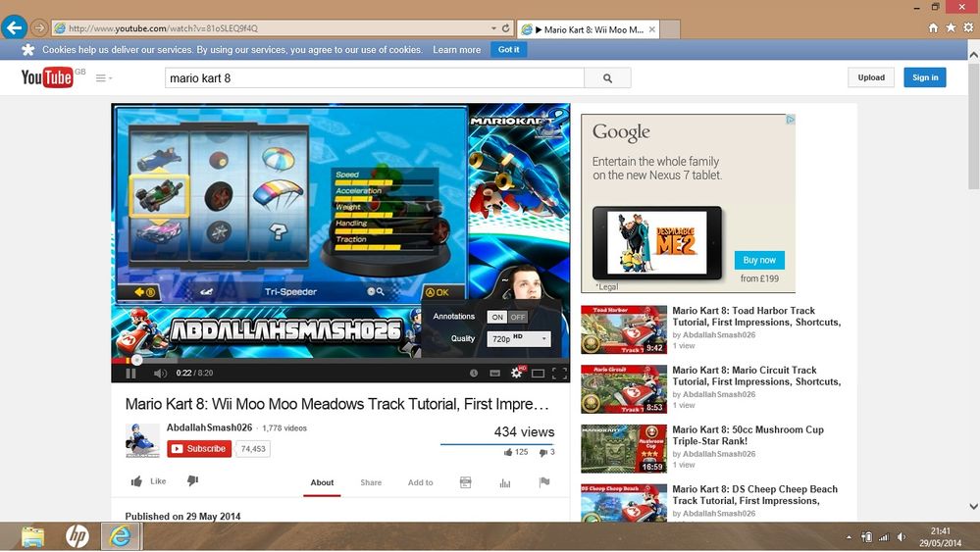Open the browser home icon
Image resolution: width=980 pixels, height=552 pixels.
933,27
